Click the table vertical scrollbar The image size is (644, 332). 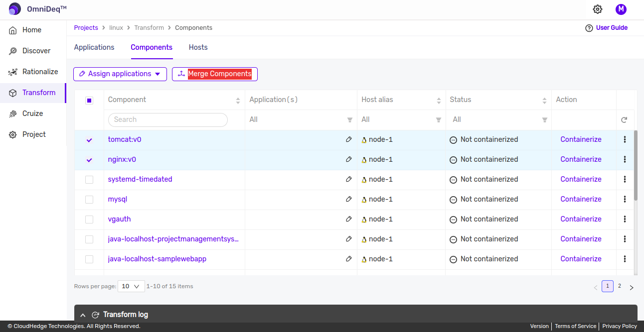(636, 165)
